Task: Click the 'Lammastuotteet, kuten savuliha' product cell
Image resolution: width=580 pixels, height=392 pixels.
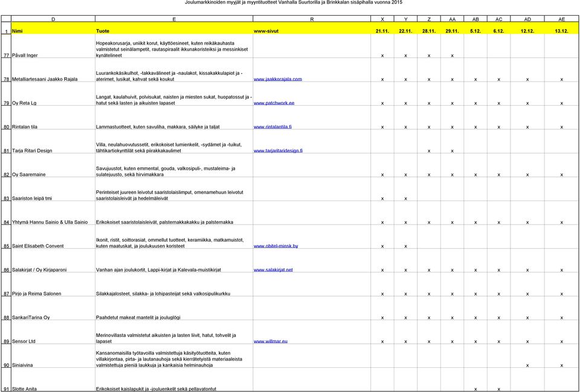Action: [174, 118]
